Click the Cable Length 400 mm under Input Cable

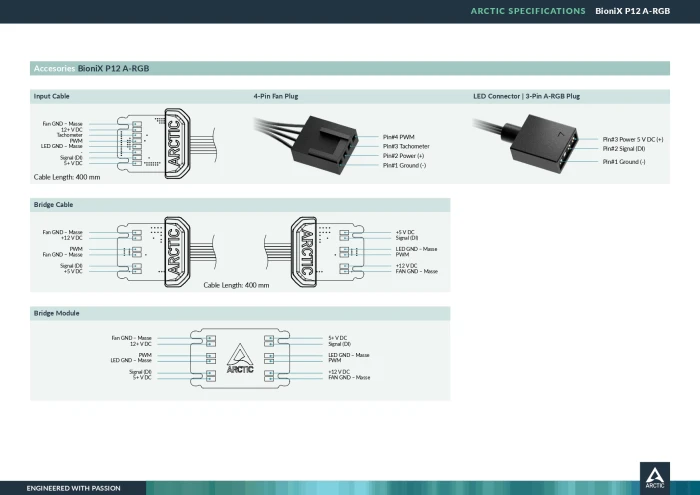(x=67, y=177)
